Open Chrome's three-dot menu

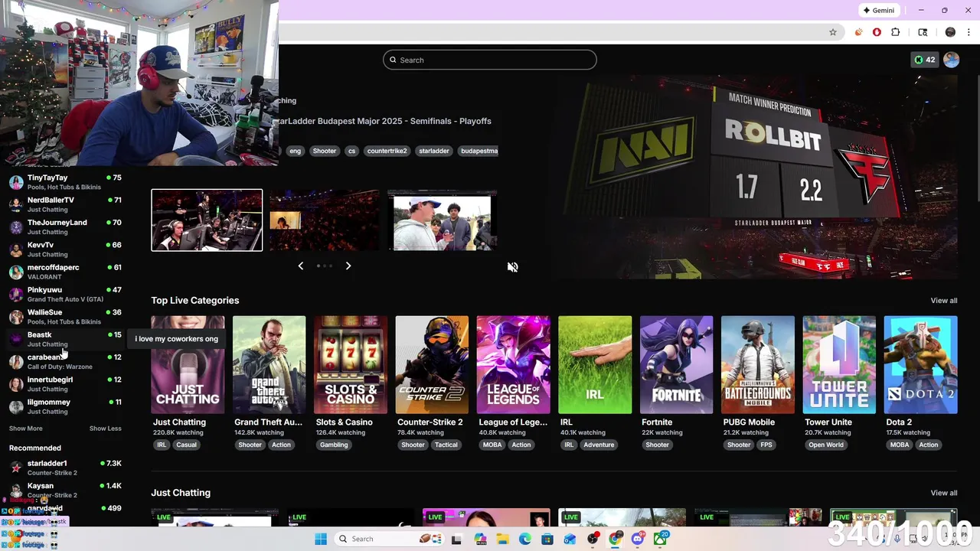(x=969, y=32)
